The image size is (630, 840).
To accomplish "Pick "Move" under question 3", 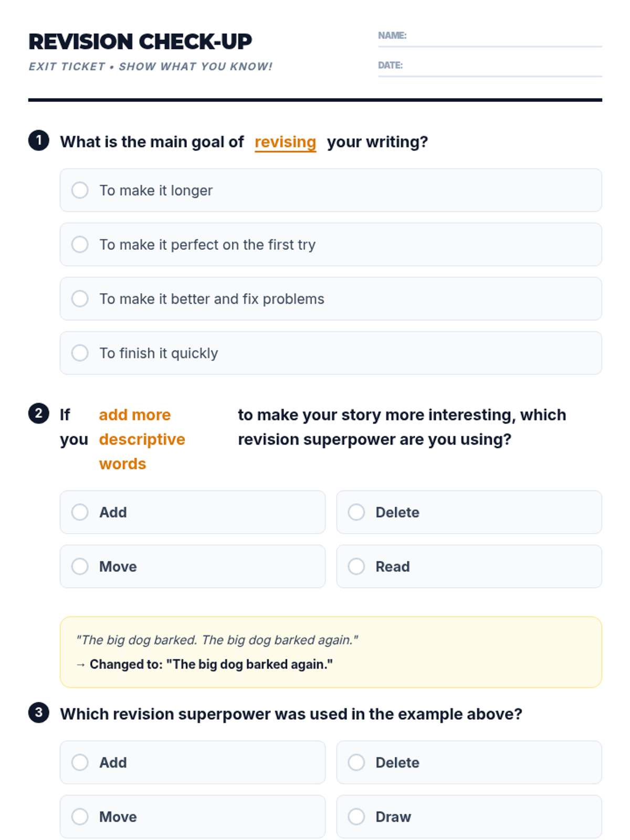I will click(x=80, y=816).
